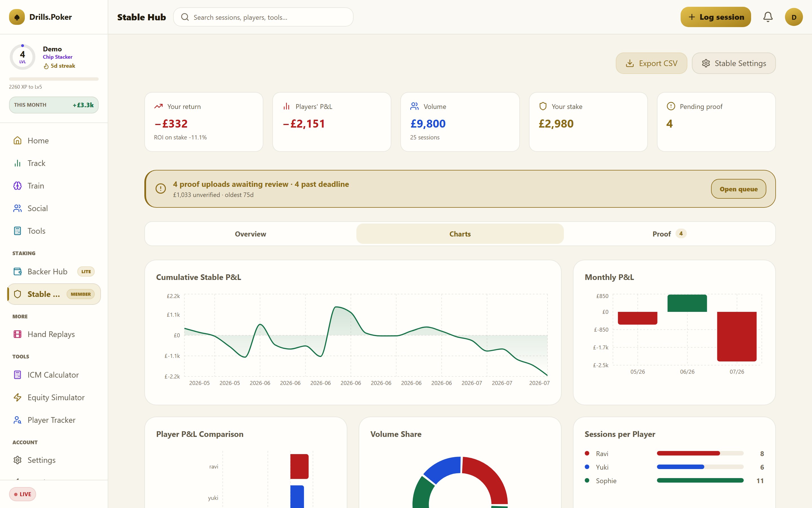Click the Cumulative Stable P&L chart title

(199, 277)
